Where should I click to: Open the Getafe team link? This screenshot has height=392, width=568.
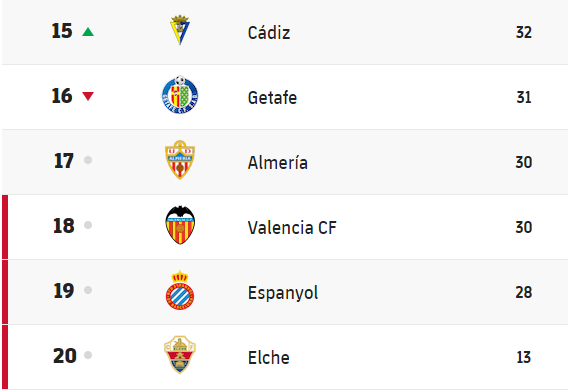pos(272,97)
